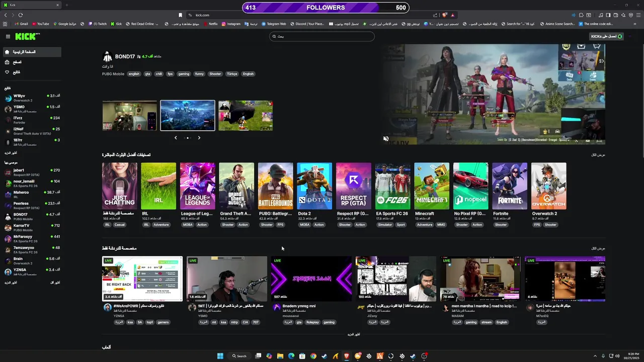Open the Browse sidebar item below home
644x362 pixels.
pos(32,62)
